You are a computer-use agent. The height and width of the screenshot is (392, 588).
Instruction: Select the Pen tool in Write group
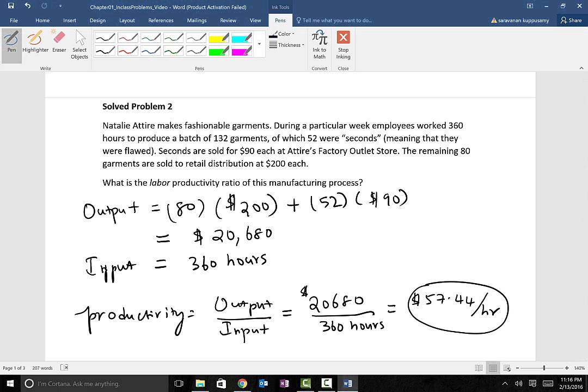coord(11,45)
